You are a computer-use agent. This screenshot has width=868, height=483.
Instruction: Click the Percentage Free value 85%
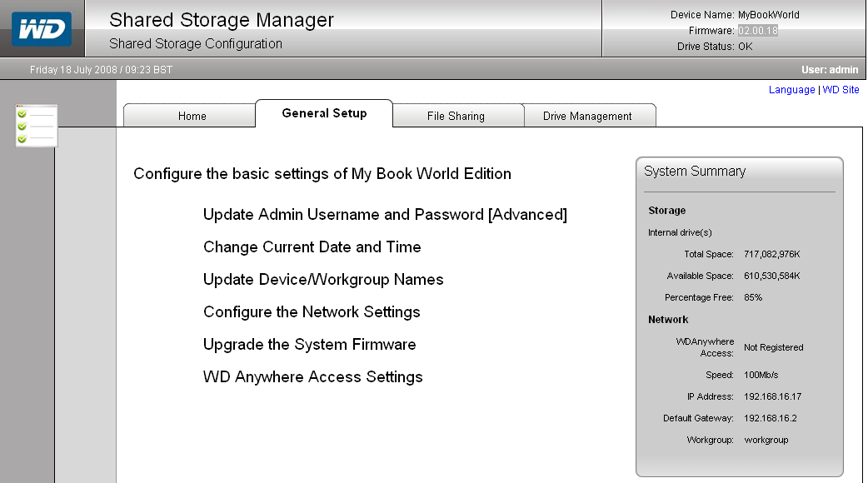753,297
